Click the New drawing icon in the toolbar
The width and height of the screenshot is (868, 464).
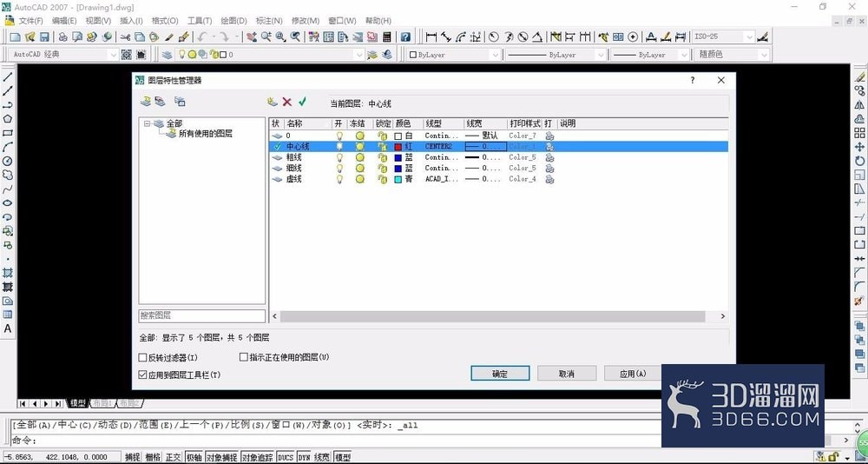pyautogui.click(x=15, y=37)
